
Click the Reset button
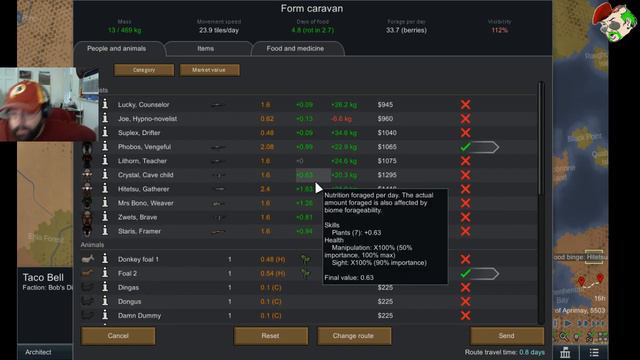[271, 336]
